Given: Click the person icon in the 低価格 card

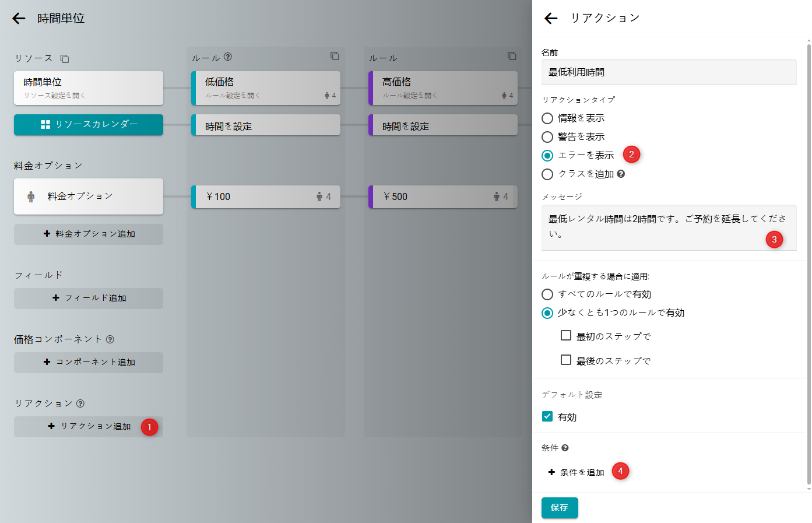Looking at the screenshot, I should click(x=327, y=96).
